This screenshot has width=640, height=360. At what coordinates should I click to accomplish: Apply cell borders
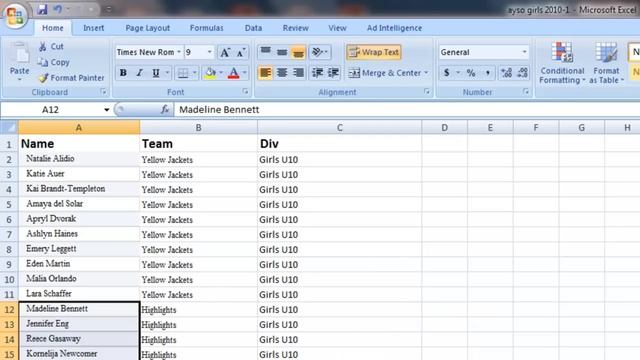point(183,73)
